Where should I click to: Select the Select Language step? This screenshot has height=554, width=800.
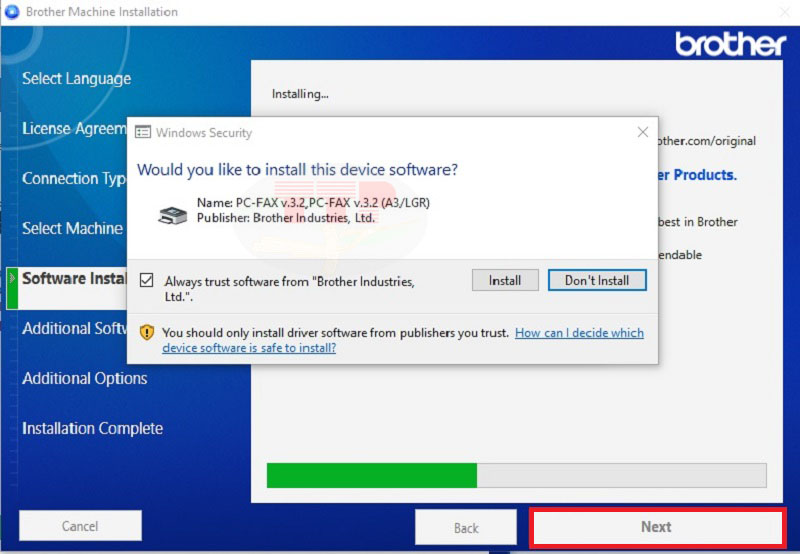pyautogui.click(x=76, y=79)
